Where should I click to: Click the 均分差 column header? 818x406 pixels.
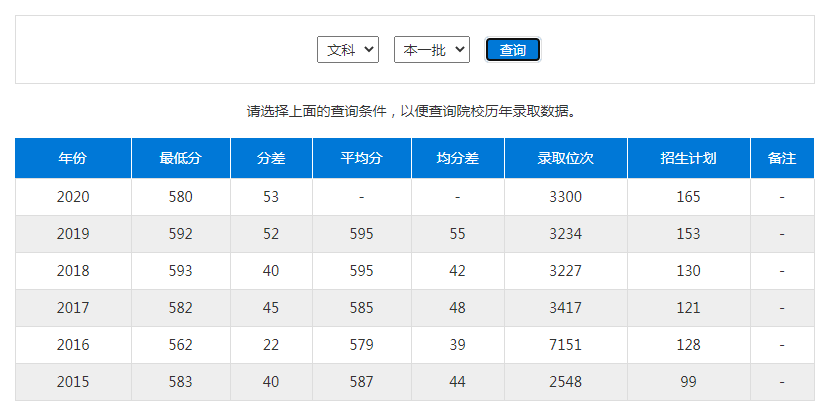point(457,158)
